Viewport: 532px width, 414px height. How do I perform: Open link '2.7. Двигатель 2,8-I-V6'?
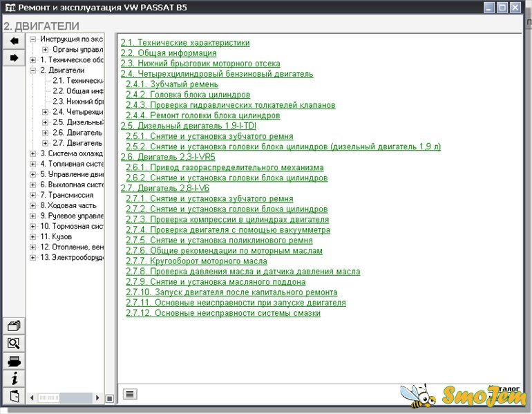pos(165,188)
